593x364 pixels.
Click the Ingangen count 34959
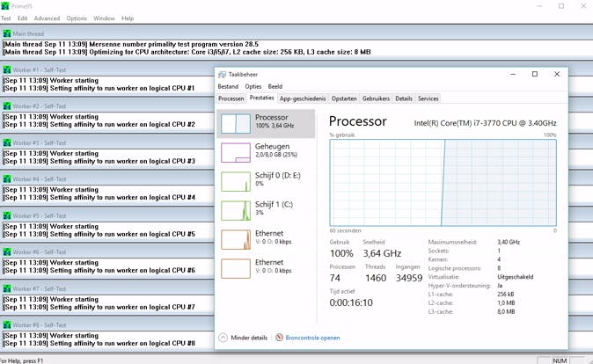(x=409, y=278)
